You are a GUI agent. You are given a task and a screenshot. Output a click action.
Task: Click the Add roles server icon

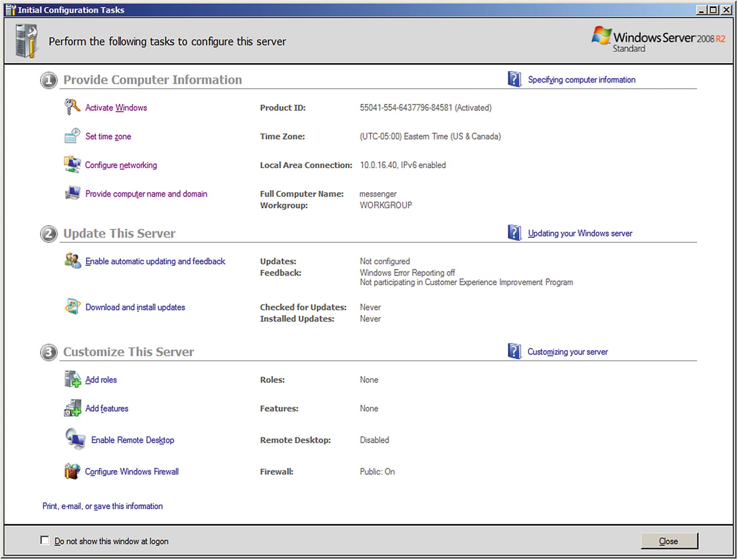point(72,379)
